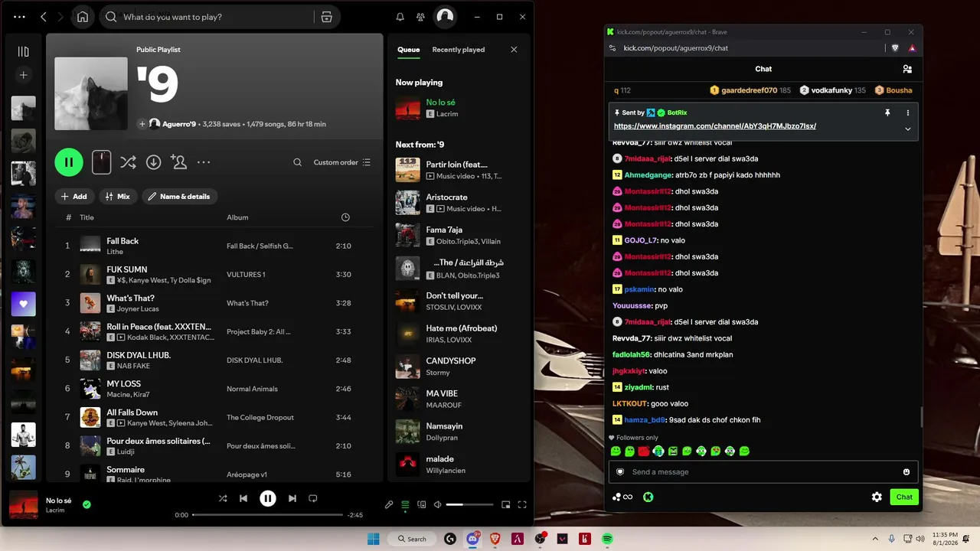The height and width of the screenshot is (551, 980).
Task: Toggle liked checkmark for No lo sé
Action: coord(87,504)
